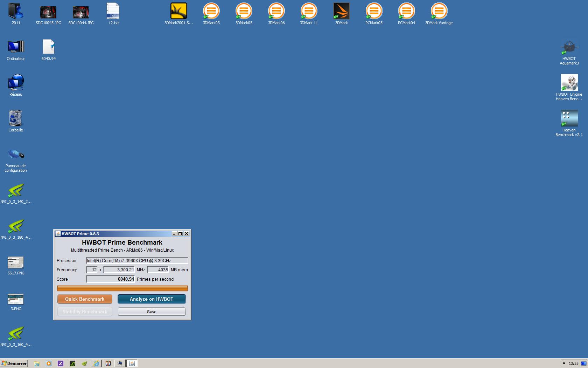Minimize the HWBOT Prime window
This screenshot has height=368, width=588.
(x=174, y=234)
